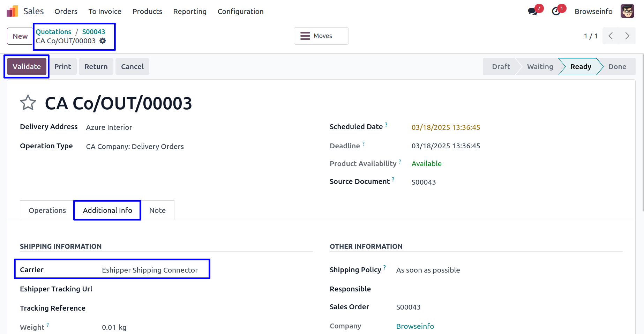Click the Browseinfo company link

[x=415, y=326]
